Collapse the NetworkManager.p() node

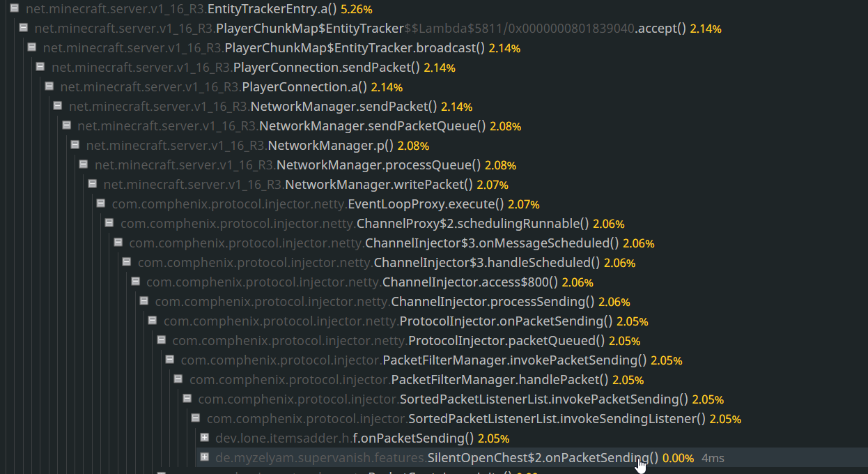pos(75,145)
